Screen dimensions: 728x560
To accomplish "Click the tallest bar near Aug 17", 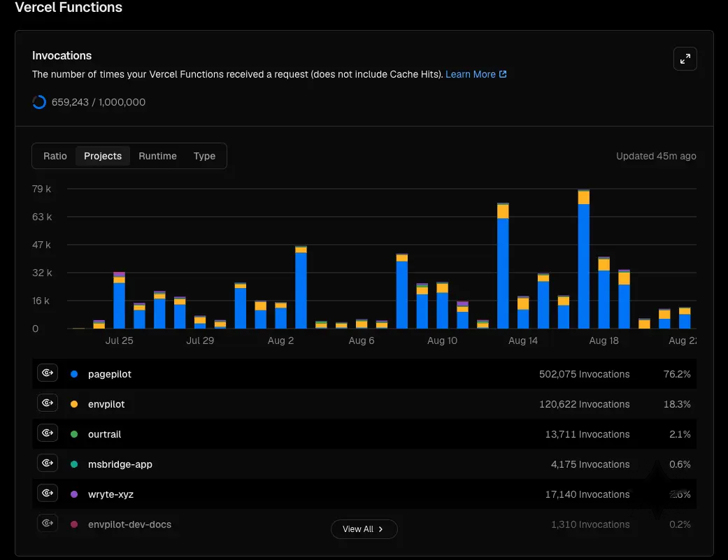I will pyautogui.click(x=584, y=259).
